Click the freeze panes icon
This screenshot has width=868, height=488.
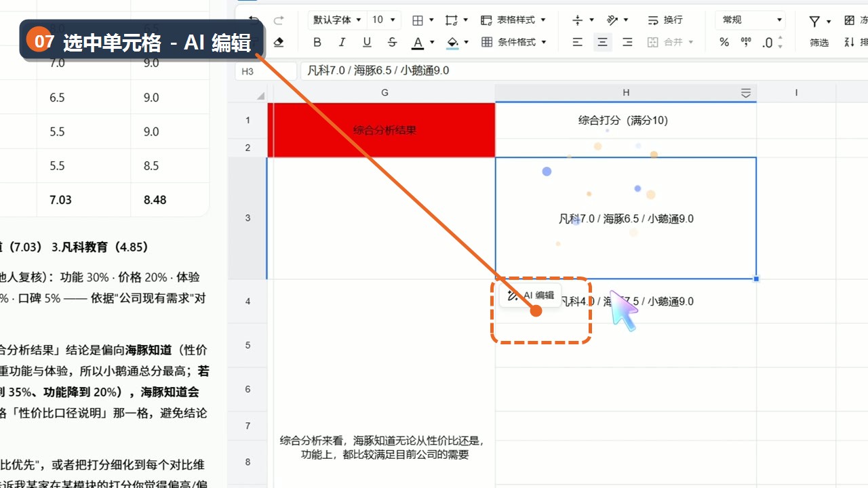click(x=849, y=20)
